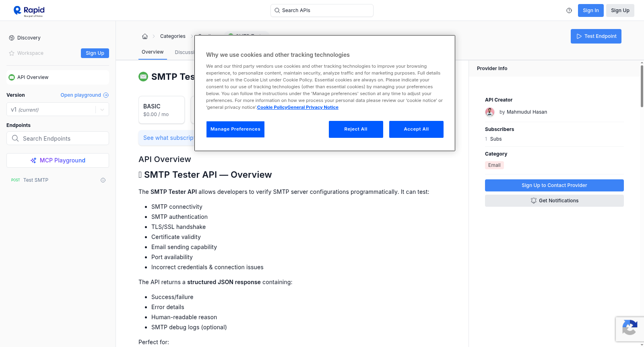This screenshot has height=347, width=644.
Task: Select the Test SMTP POST endpoint
Action: 58,180
